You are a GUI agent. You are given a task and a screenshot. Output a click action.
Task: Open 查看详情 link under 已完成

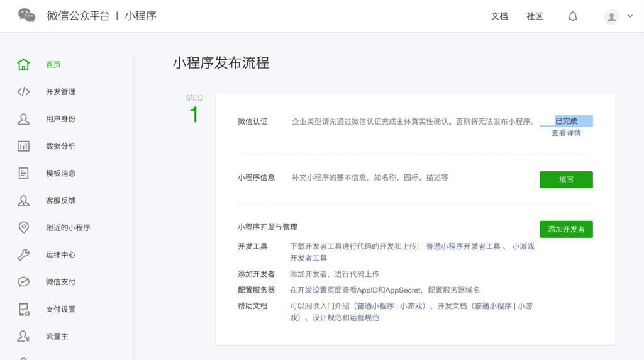point(566,133)
